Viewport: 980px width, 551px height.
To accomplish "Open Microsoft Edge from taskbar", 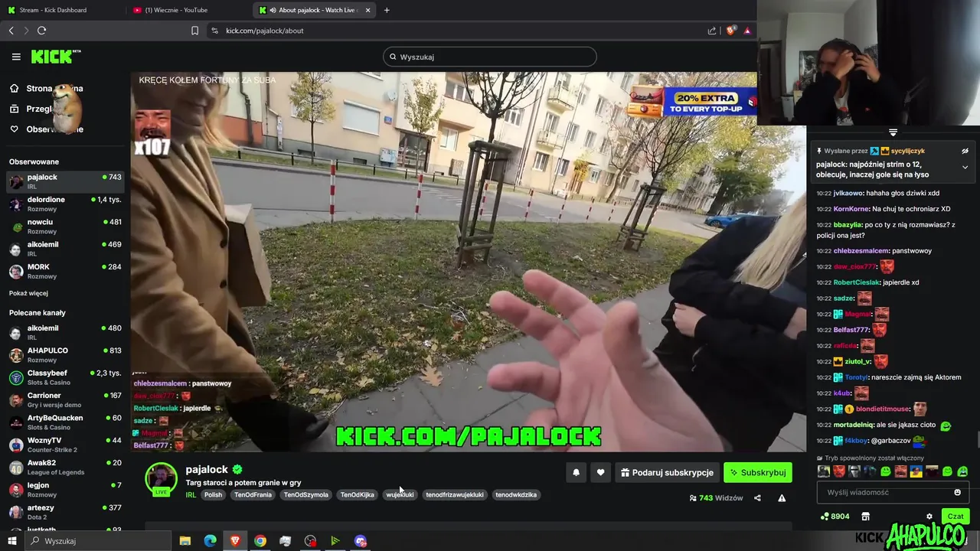I will coord(210,541).
